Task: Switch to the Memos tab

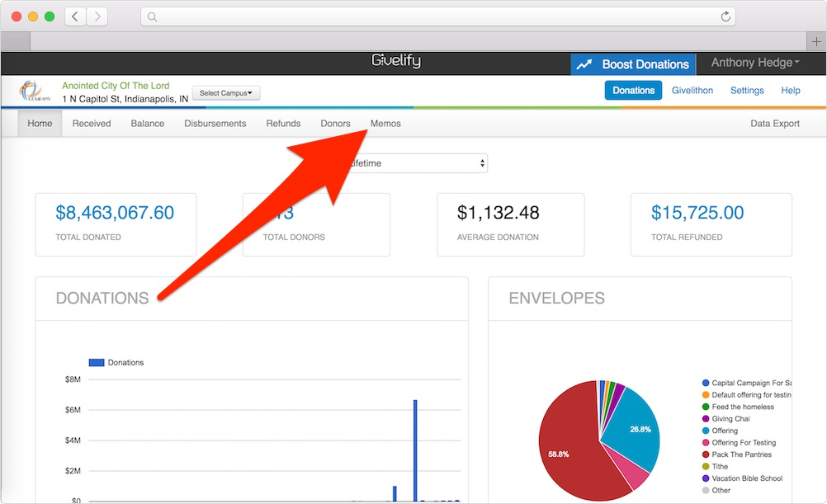Action: point(385,124)
